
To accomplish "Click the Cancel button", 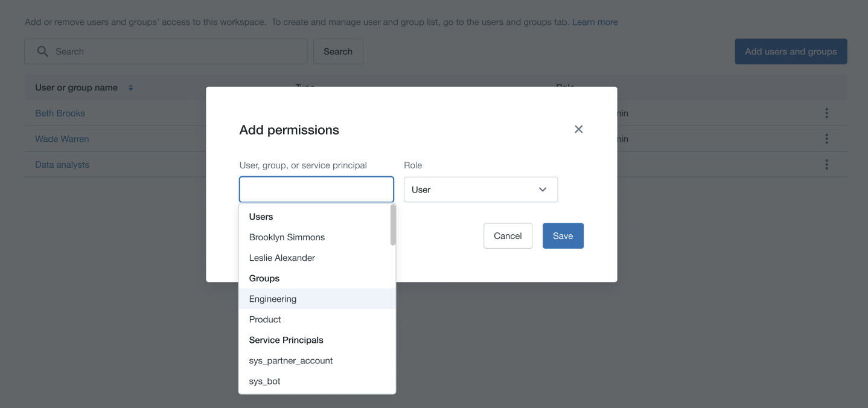I will click(x=508, y=235).
